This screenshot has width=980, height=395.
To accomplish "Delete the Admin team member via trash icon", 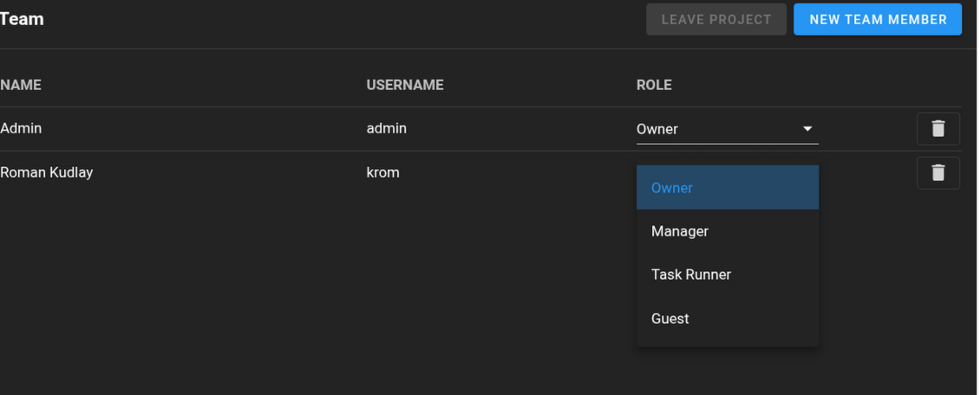I will point(938,129).
